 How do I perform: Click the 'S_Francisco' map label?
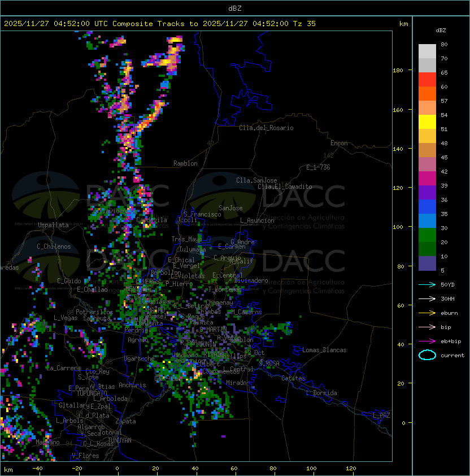(x=202, y=214)
